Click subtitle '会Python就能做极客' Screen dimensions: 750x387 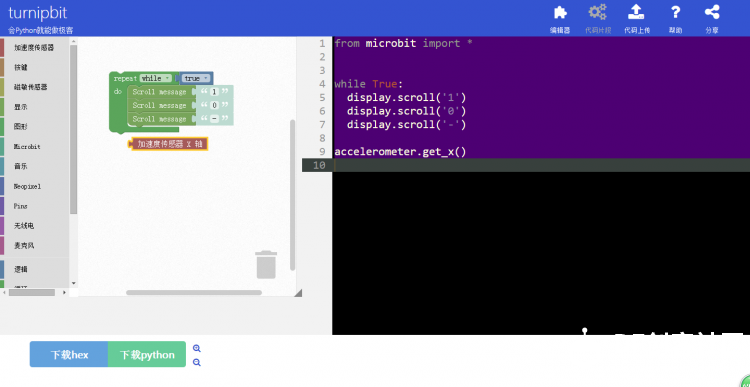tap(41, 31)
